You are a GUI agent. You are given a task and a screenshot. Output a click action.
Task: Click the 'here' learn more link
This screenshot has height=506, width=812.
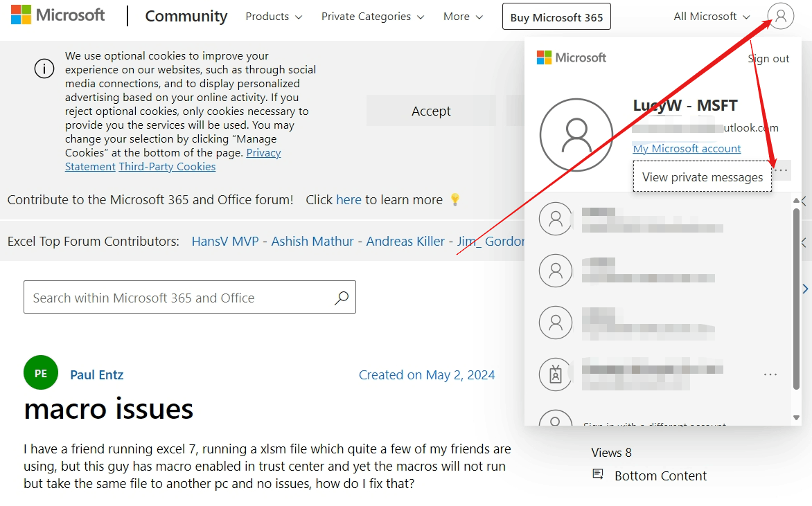pos(348,200)
